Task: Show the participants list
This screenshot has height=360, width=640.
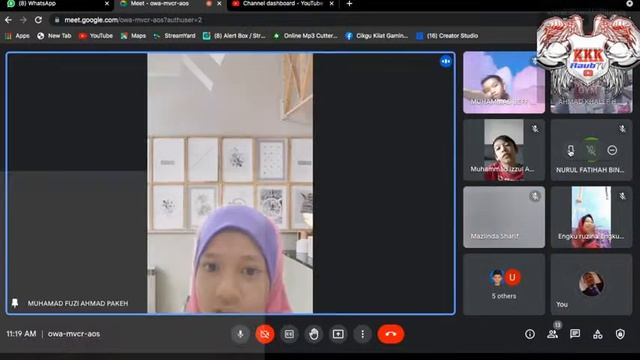Action: click(x=552, y=334)
